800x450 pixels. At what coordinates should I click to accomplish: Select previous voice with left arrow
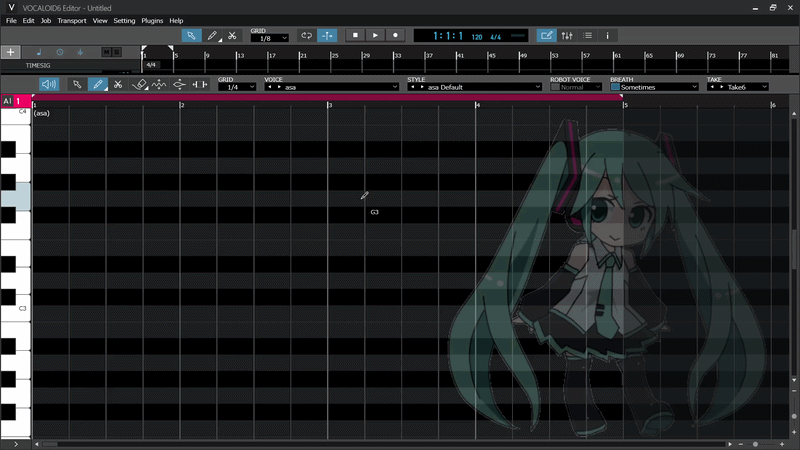[270, 87]
